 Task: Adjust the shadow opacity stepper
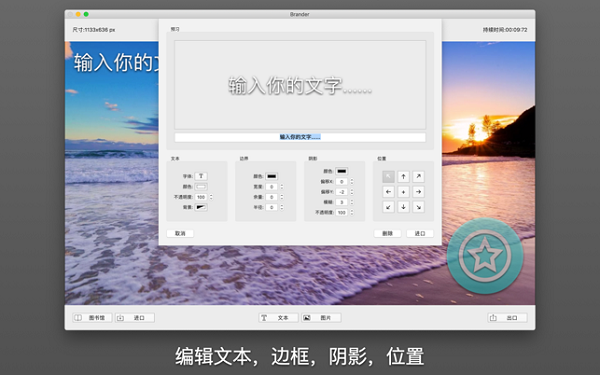coord(352,212)
